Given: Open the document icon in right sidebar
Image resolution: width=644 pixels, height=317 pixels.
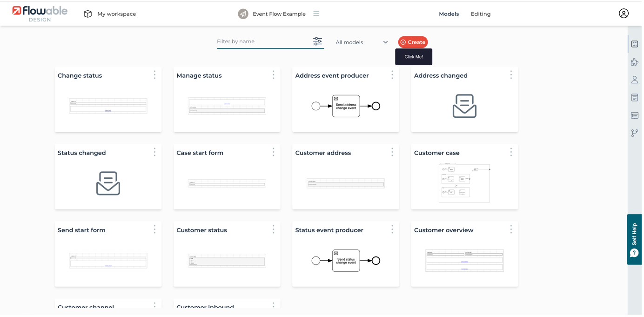Looking at the screenshot, I should click(634, 98).
